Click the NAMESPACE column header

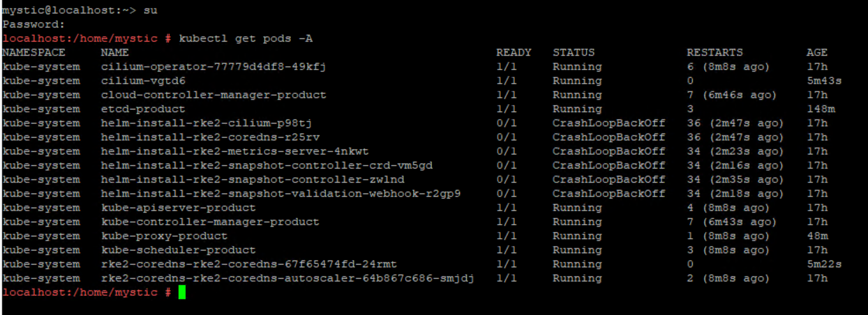click(x=34, y=52)
